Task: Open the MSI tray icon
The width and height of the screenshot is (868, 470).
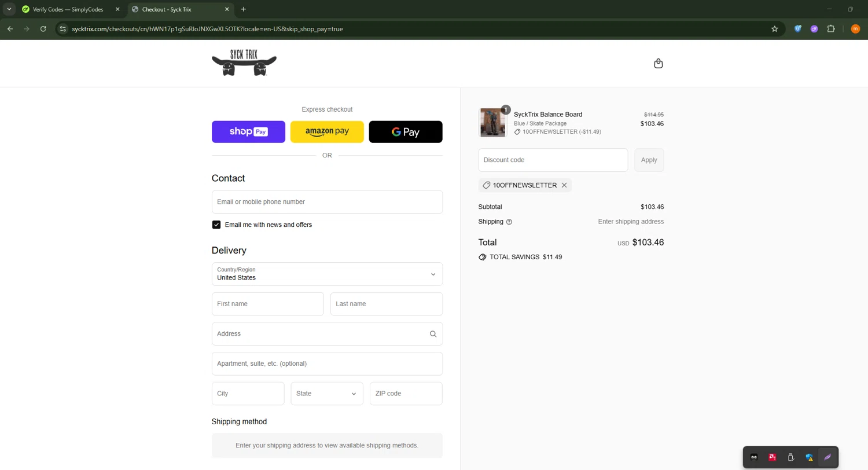Action: [x=754, y=457]
